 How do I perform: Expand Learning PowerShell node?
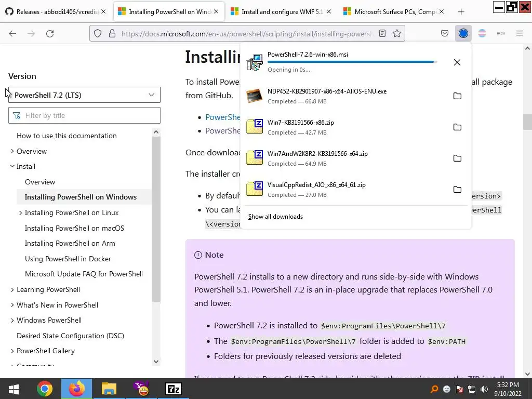click(12, 289)
